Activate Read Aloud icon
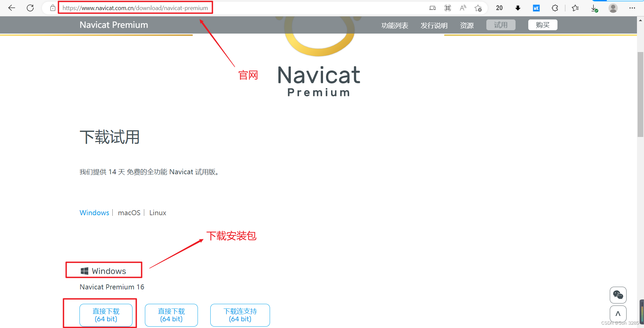Image resolution: width=644 pixels, height=328 pixels. 463,8
